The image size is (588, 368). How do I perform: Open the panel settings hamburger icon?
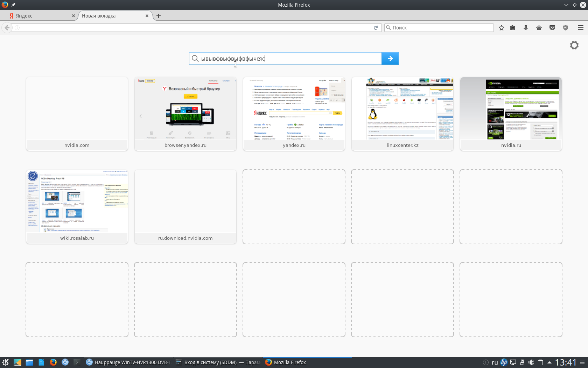(x=582, y=362)
